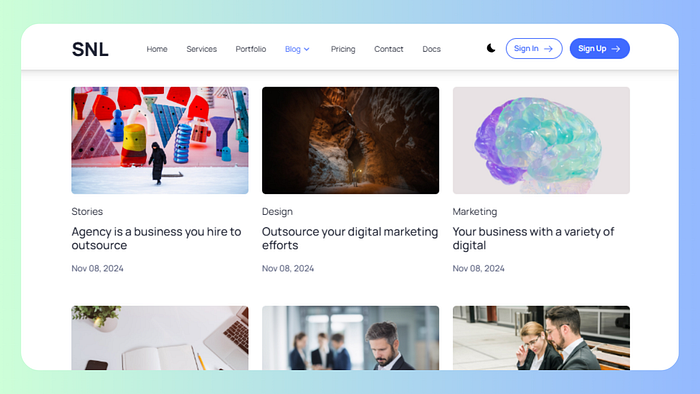Open the Portfolio nav link
The image size is (700, 394).
(x=250, y=49)
